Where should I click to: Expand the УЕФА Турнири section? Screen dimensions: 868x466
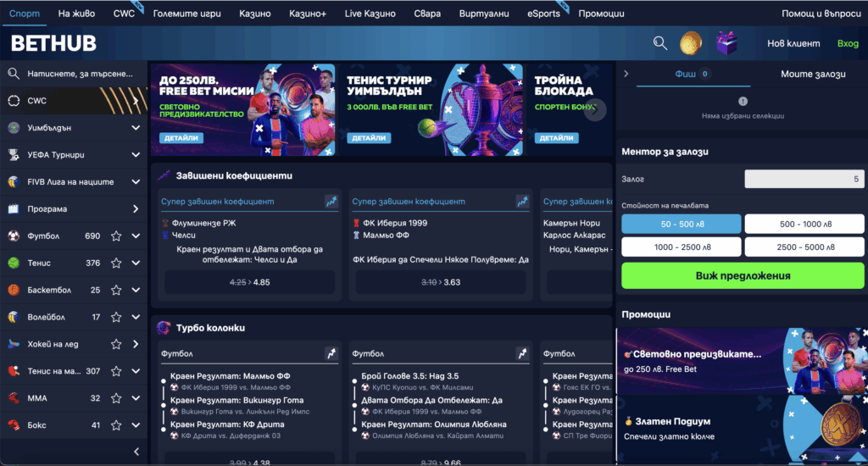(x=136, y=155)
